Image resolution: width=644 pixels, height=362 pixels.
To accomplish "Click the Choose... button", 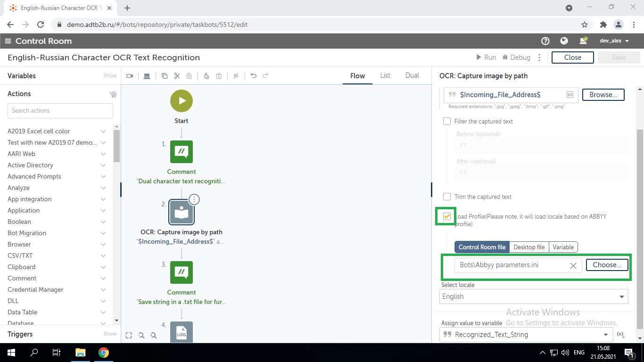I will [x=607, y=265].
